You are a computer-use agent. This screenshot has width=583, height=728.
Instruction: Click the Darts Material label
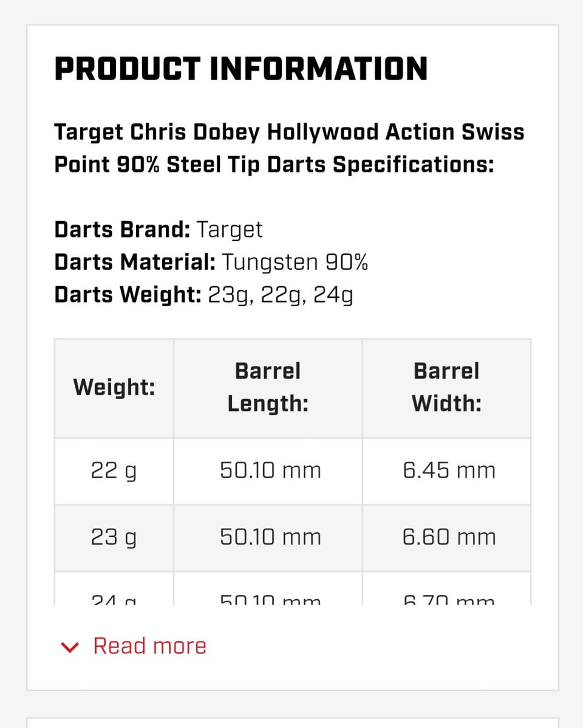tap(135, 262)
